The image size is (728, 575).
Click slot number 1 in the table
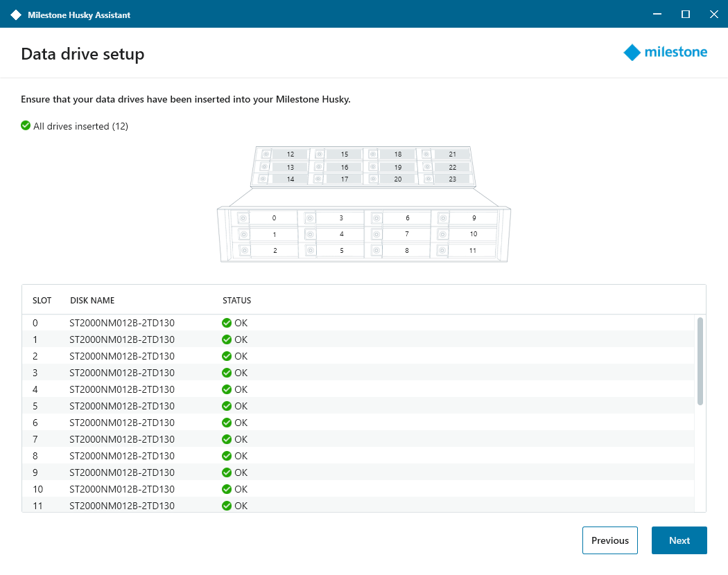35,339
